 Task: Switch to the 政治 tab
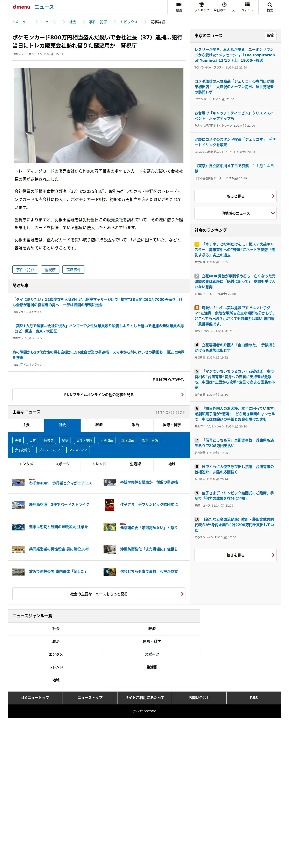[x=135, y=425]
